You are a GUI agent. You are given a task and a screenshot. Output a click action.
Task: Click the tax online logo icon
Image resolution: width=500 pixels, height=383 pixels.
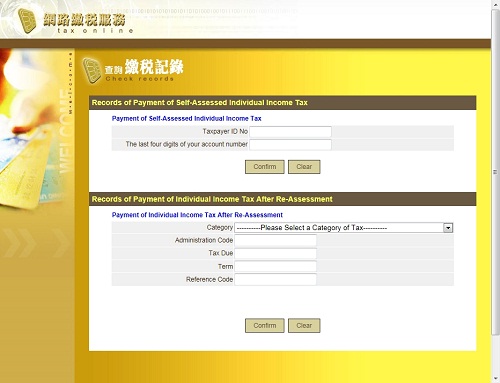[x=27, y=20]
